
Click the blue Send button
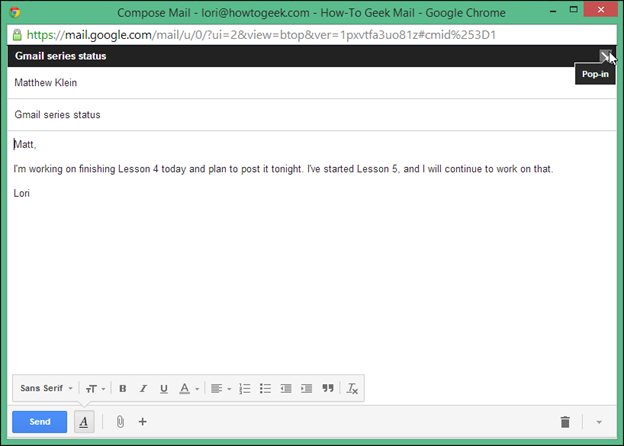[x=39, y=422]
